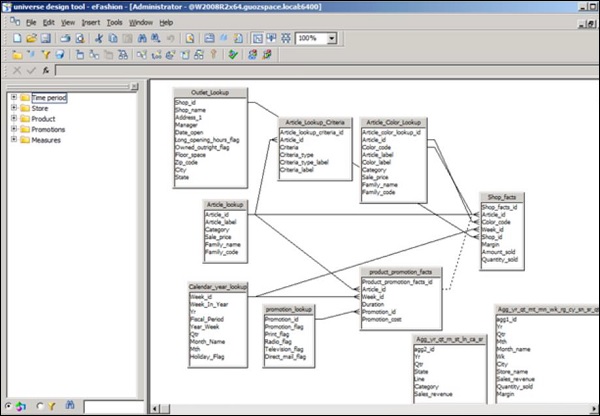Click the Shop_facts table header
The image size is (600, 416).
point(500,199)
